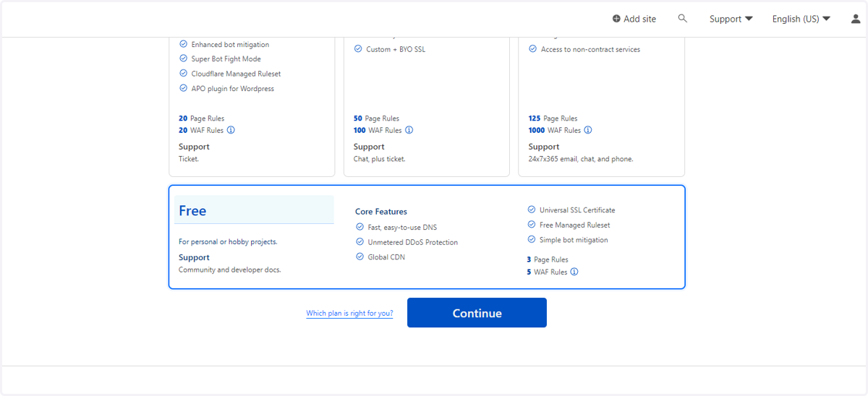This screenshot has height=396, width=868.
Task: Click the plus icon beside Add site
Action: pos(616,19)
